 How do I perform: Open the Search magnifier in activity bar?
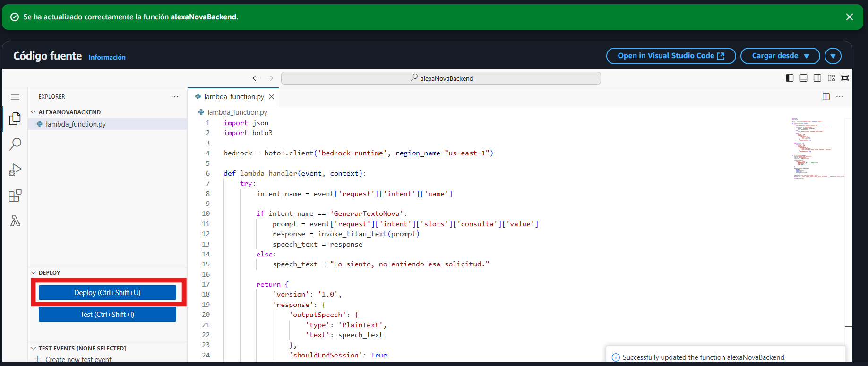pos(15,144)
